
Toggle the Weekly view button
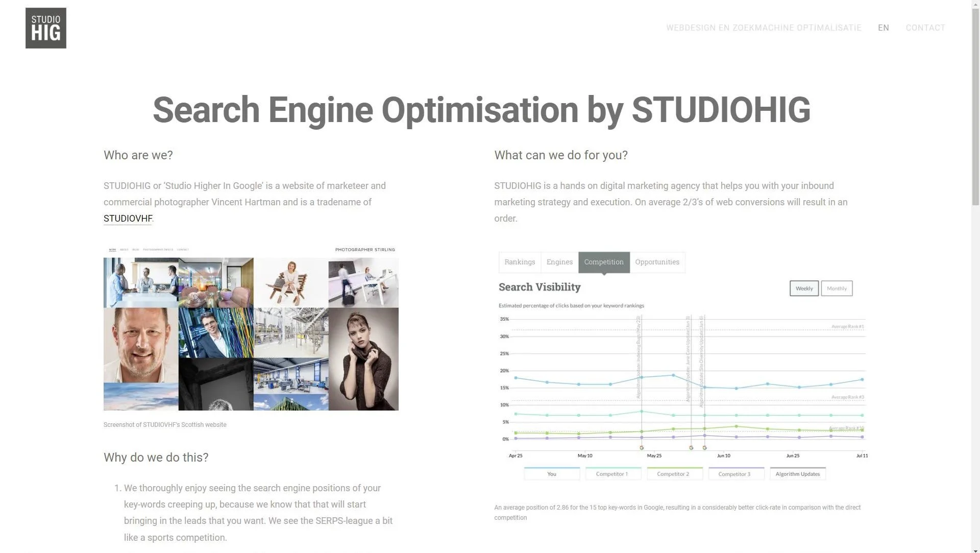click(x=804, y=288)
